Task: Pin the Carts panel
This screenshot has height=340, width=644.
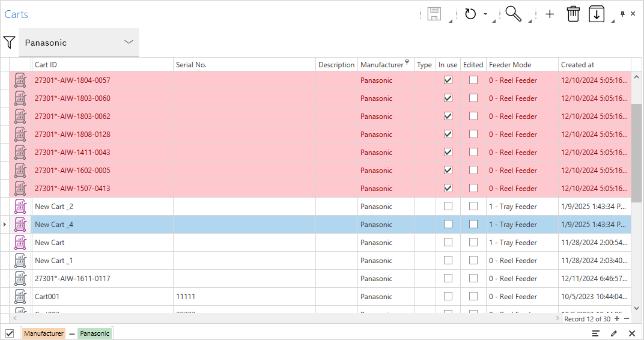Action: tap(622, 14)
